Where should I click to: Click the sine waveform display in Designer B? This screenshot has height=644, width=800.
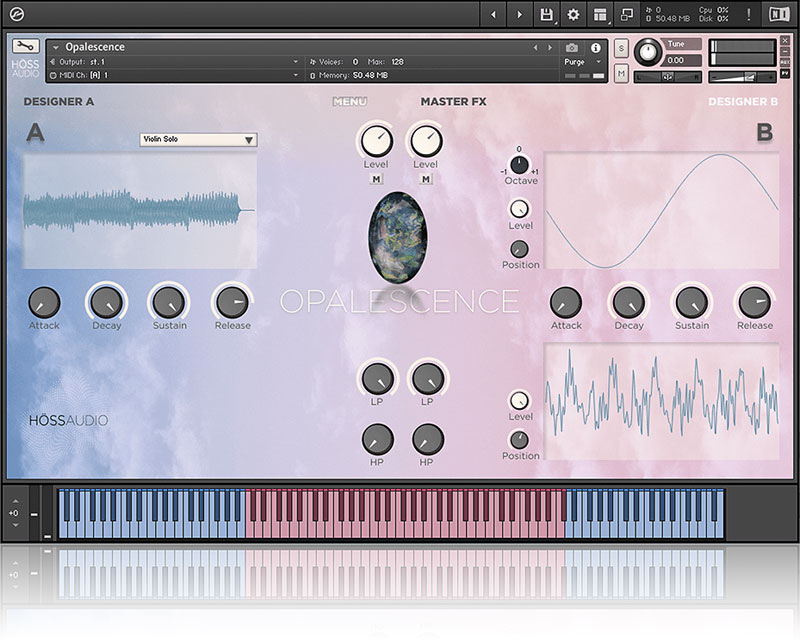point(661,210)
